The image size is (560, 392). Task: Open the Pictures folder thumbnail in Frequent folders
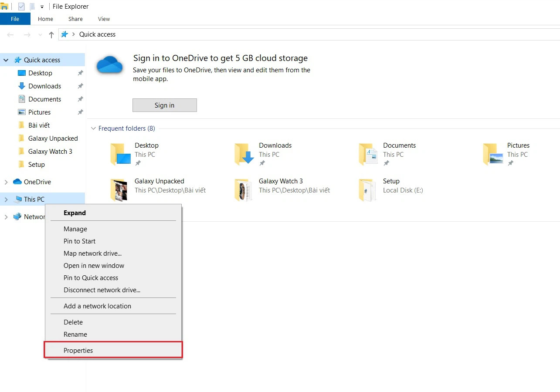coord(493,154)
